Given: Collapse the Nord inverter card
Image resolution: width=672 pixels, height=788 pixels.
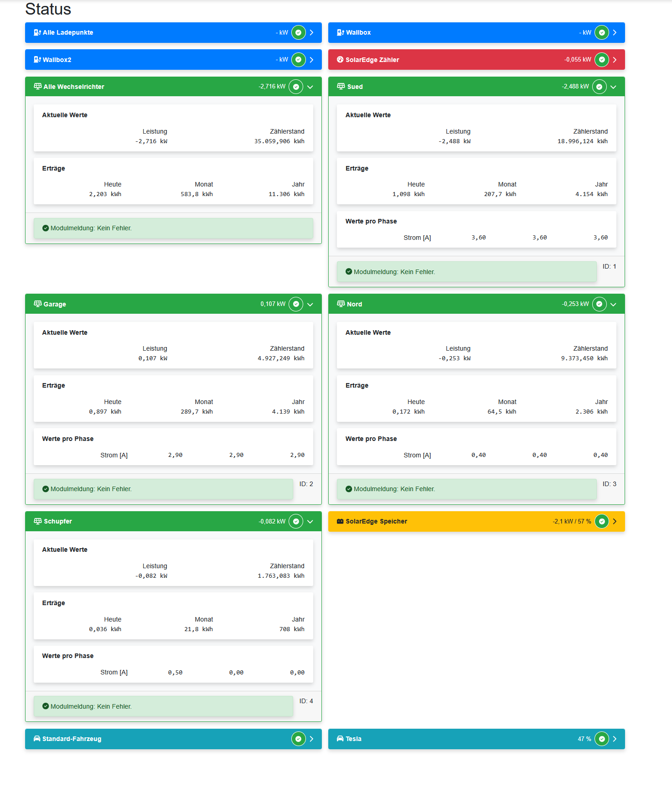Looking at the screenshot, I should (614, 305).
